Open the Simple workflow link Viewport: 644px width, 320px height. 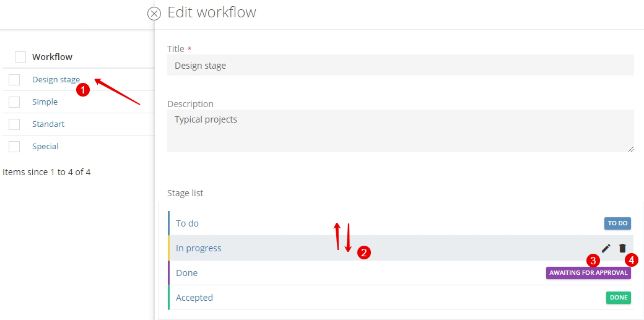[x=45, y=102]
